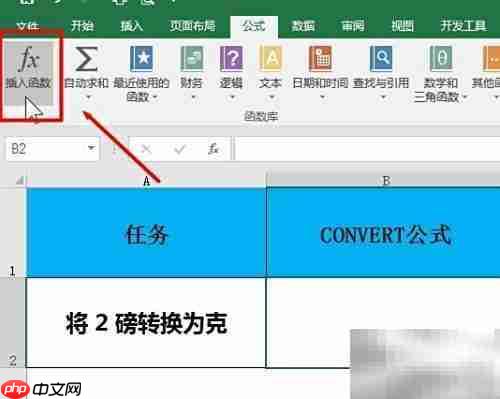The width and height of the screenshot is (500, 399).
Task: Open the Financial functions book icon
Action: 192,59
